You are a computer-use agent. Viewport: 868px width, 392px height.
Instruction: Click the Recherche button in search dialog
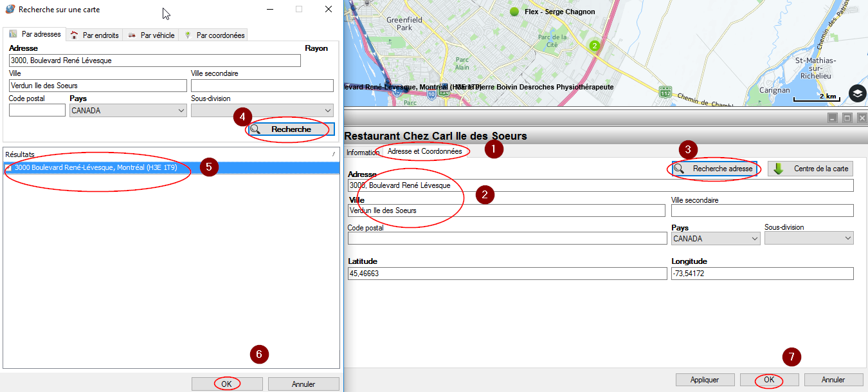[x=290, y=129]
